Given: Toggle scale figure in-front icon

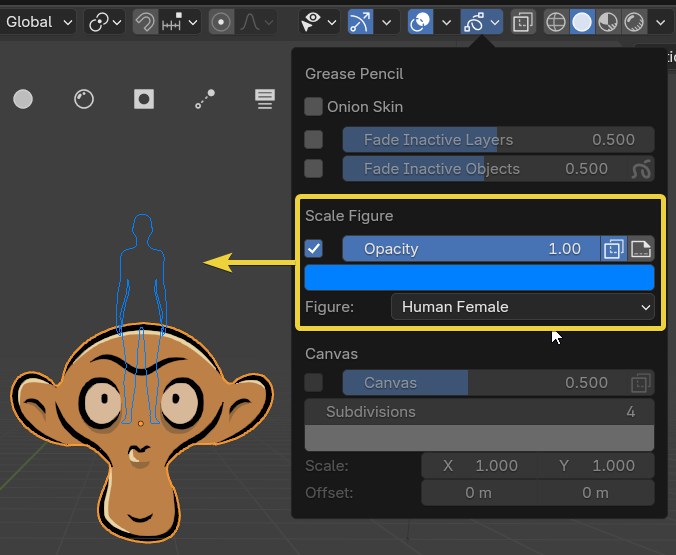Looking at the screenshot, I should pyautogui.click(x=613, y=248).
